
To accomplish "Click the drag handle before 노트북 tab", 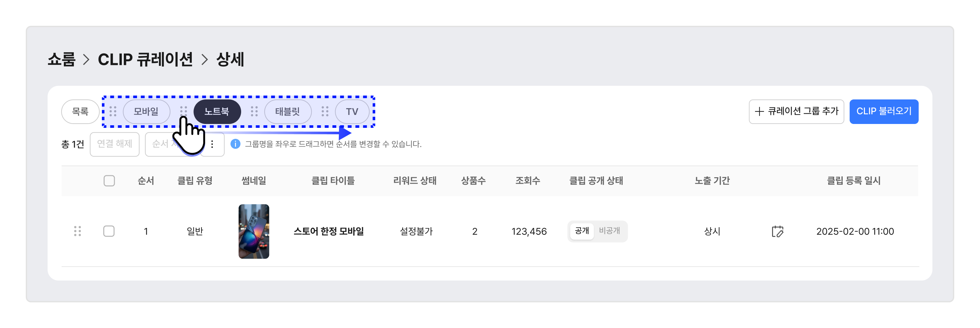I will (x=184, y=112).
